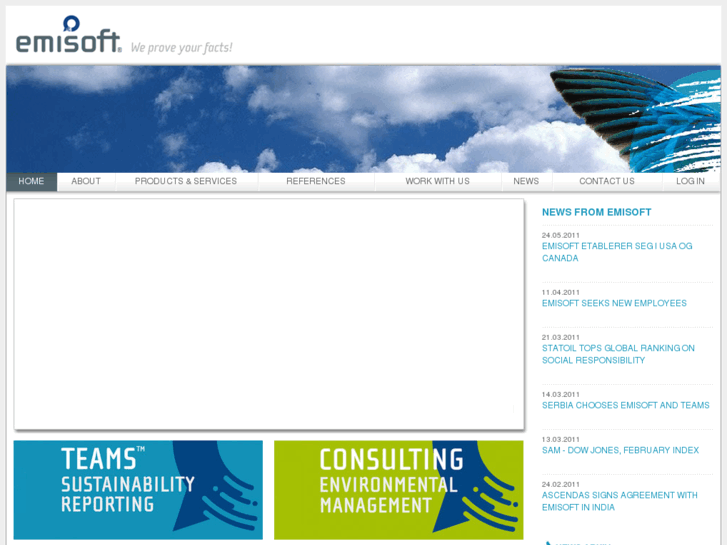Open TEAMS Sustainability Reporting banner
Screen dimensions: 727x545
[138, 490]
